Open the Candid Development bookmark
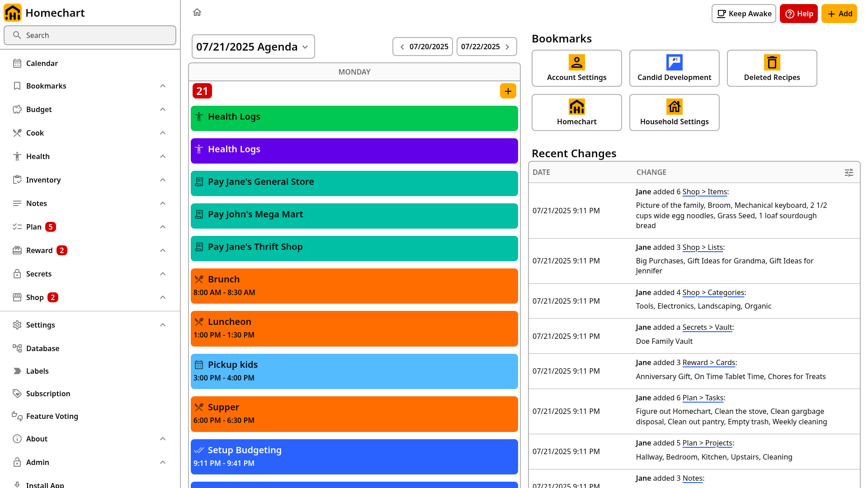The width and height of the screenshot is (868, 488). (675, 68)
